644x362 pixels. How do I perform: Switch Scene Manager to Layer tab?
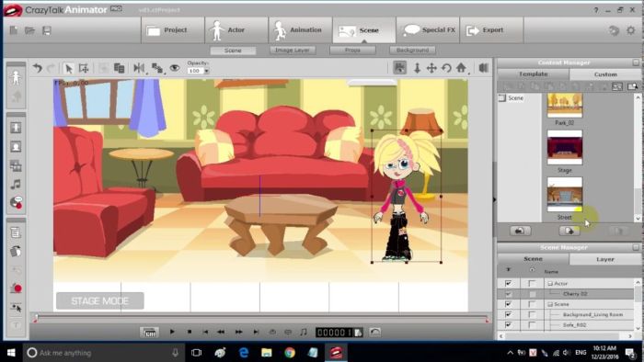tap(605, 259)
